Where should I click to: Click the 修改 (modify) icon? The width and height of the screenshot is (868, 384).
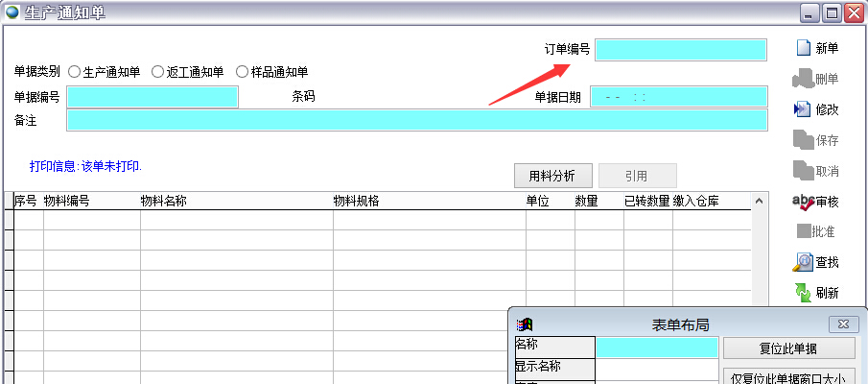click(803, 109)
